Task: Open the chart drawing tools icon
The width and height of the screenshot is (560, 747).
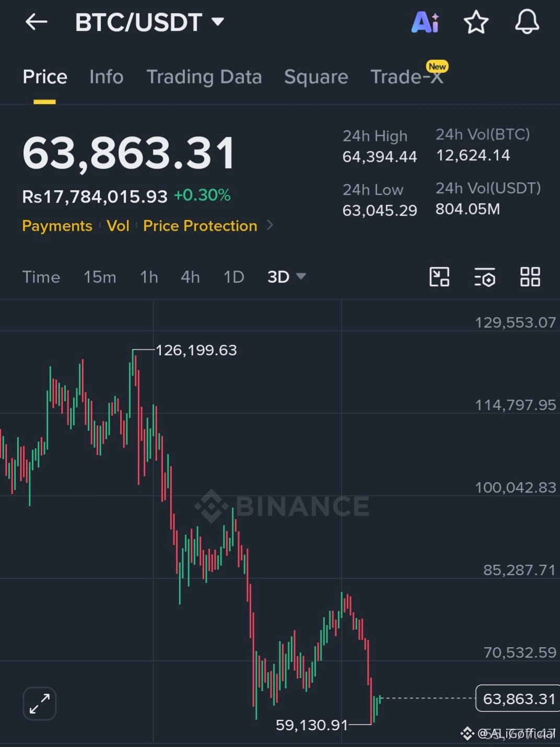Action: [439, 277]
